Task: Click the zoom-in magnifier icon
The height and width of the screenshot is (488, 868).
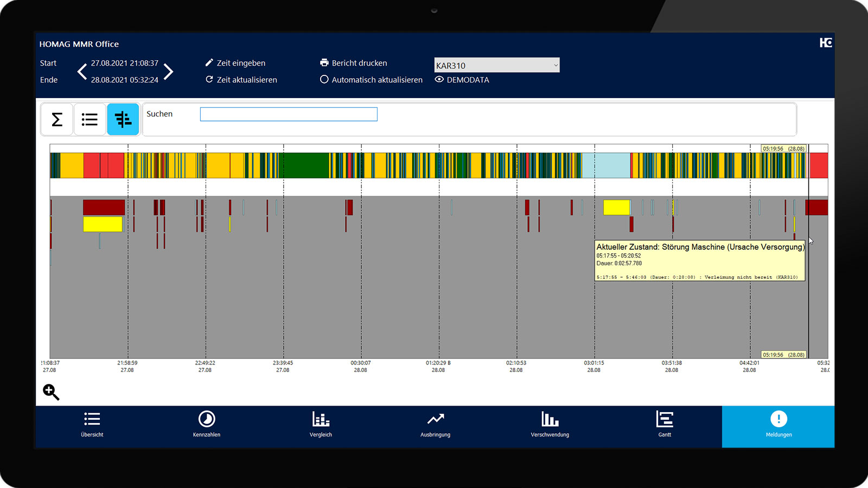Action: [x=51, y=391]
